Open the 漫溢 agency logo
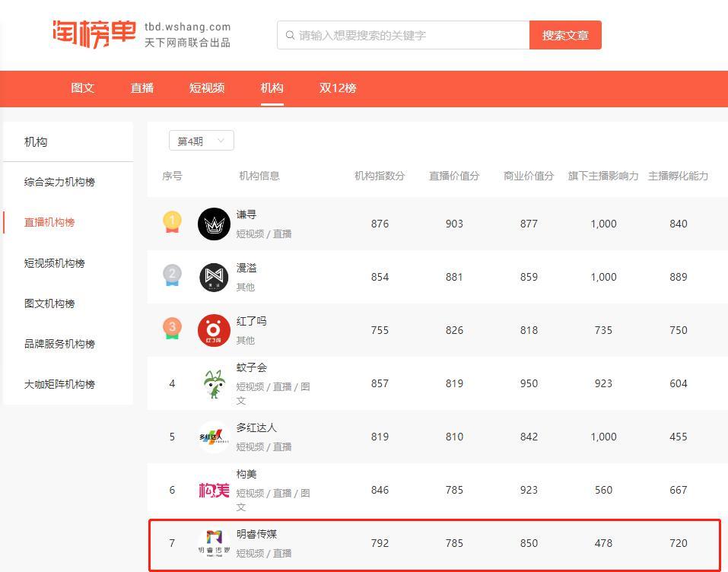728x572 pixels. coord(214,277)
